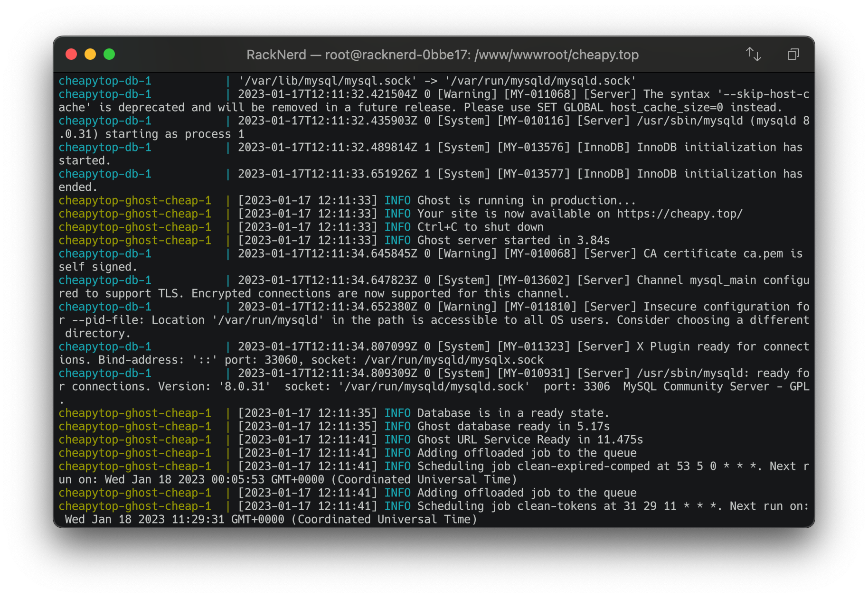The height and width of the screenshot is (598, 868).
Task: Click the [MY-010068] CA certificate code
Action: (540, 253)
